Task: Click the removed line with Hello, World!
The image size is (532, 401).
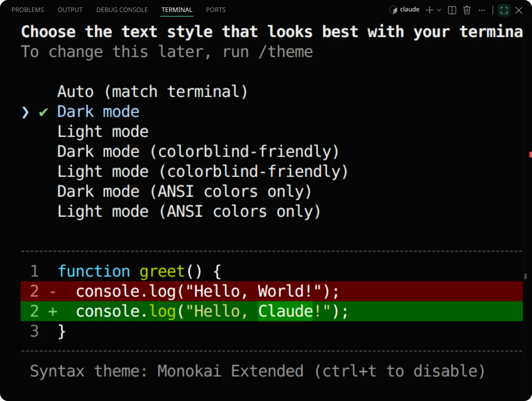Action: pyautogui.click(x=272, y=291)
